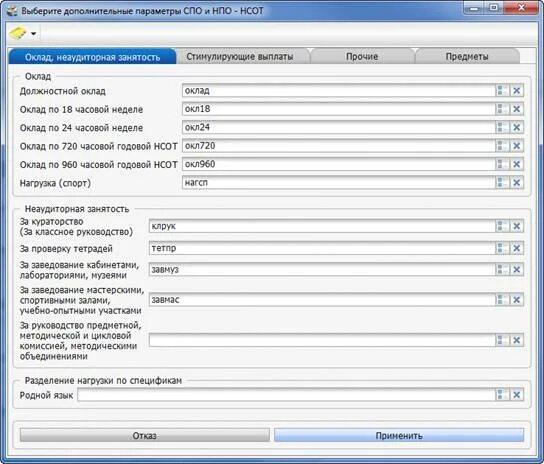Click the field containing окл960
This screenshot has width=544, height=464.
point(339,164)
